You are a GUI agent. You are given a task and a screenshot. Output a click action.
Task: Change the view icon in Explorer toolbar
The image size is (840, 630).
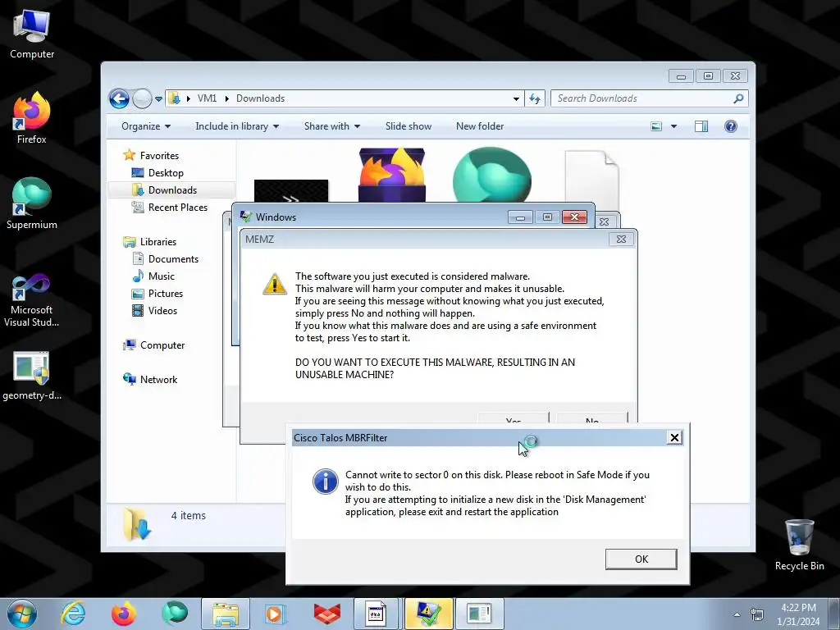[655, 126]
